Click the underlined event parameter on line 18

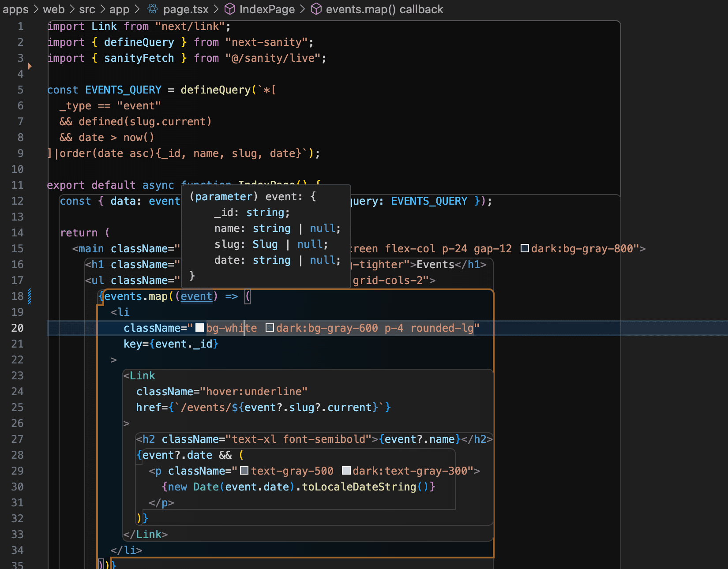coord(196,296)
